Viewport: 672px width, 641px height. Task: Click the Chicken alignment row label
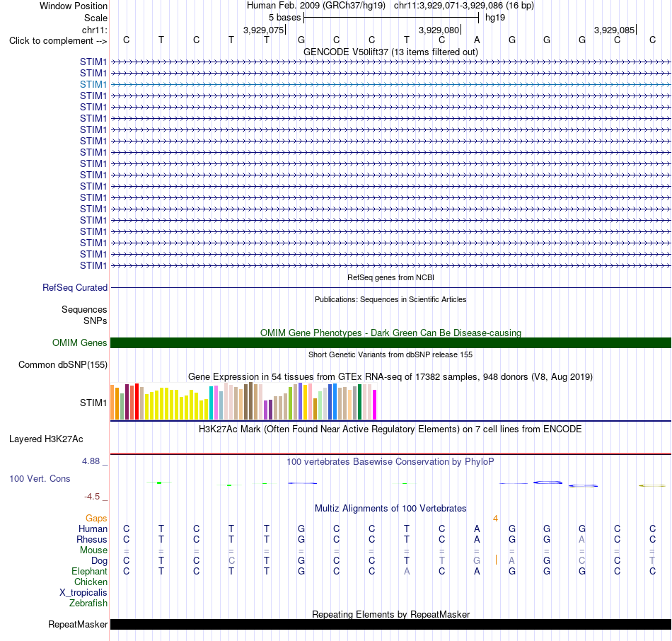point(91,582)
